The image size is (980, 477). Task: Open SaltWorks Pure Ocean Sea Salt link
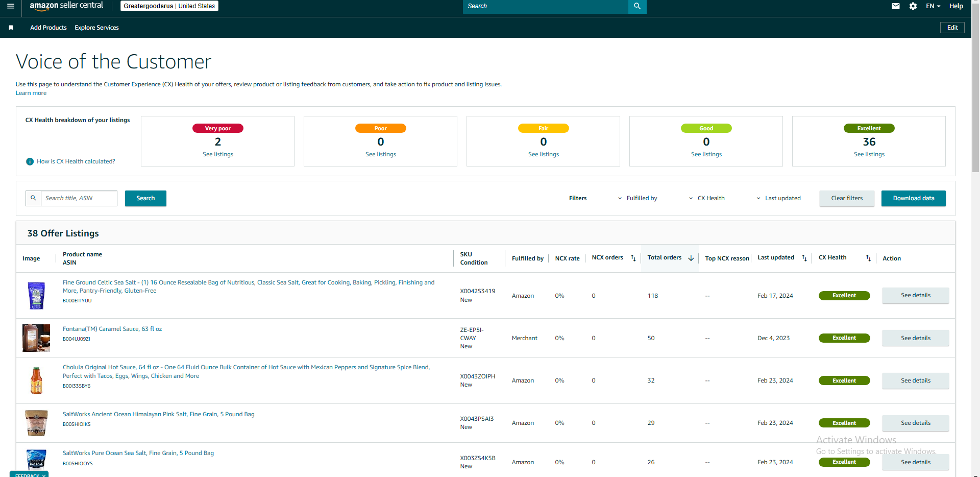pyautogui.click(x=138, y=453)
